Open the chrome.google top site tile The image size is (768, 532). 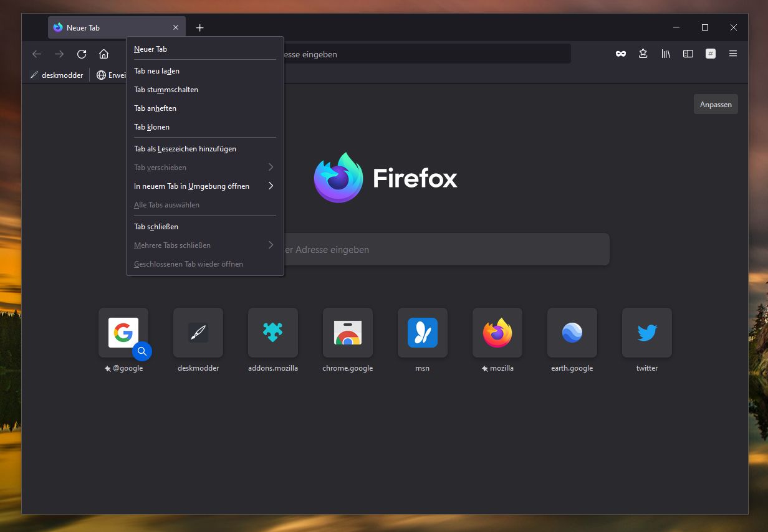coord(348,333)
